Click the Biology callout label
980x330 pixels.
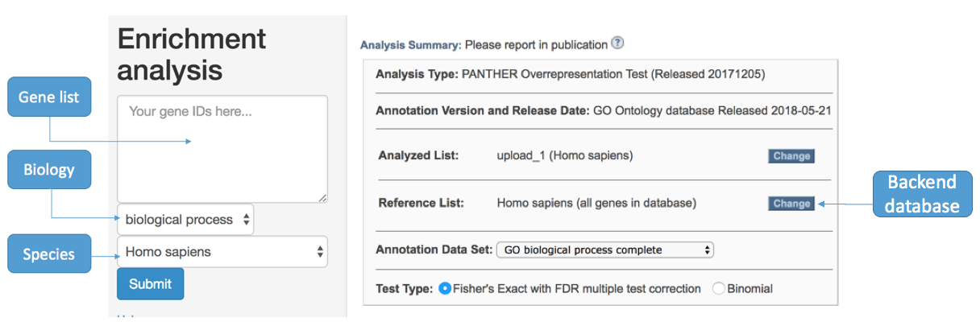[x=49, y=170]
